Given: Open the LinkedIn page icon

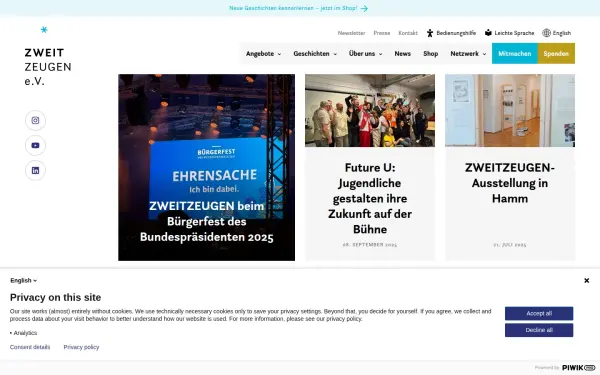Looking at the screenshot, I should click(x=35, y=170).
